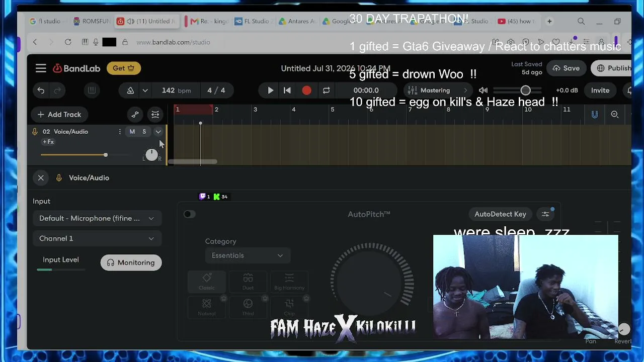Select the Natural AutoPitch preset
644x362 pixels.
click(207, 307)
